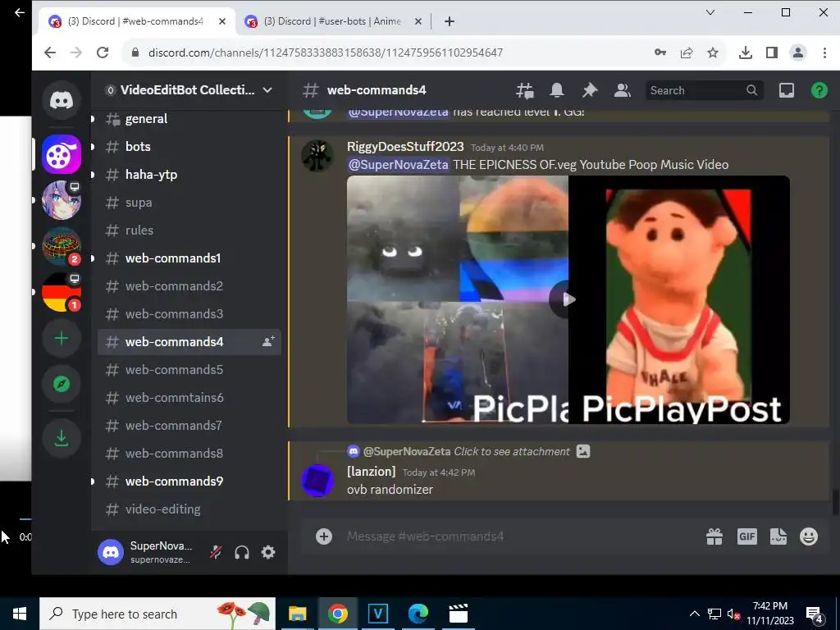Open the green Help question mark icon
840x630 pixels.
819,90
